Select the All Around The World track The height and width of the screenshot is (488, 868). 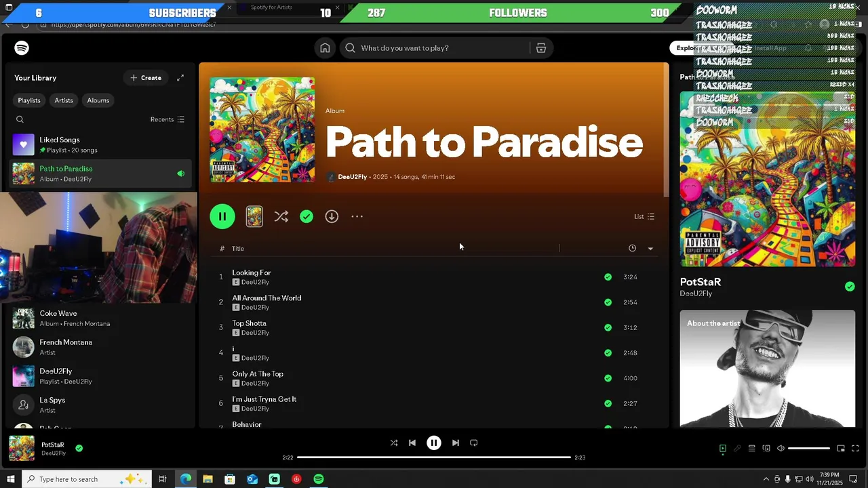pos(267,298)
